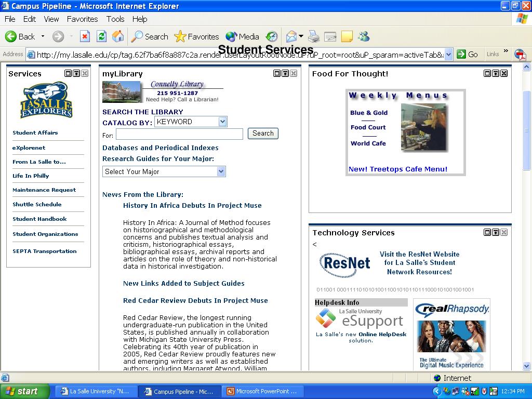532x399 pixels.
Task: Click the Print icon in toolbar
Action: tap(313, 36)
